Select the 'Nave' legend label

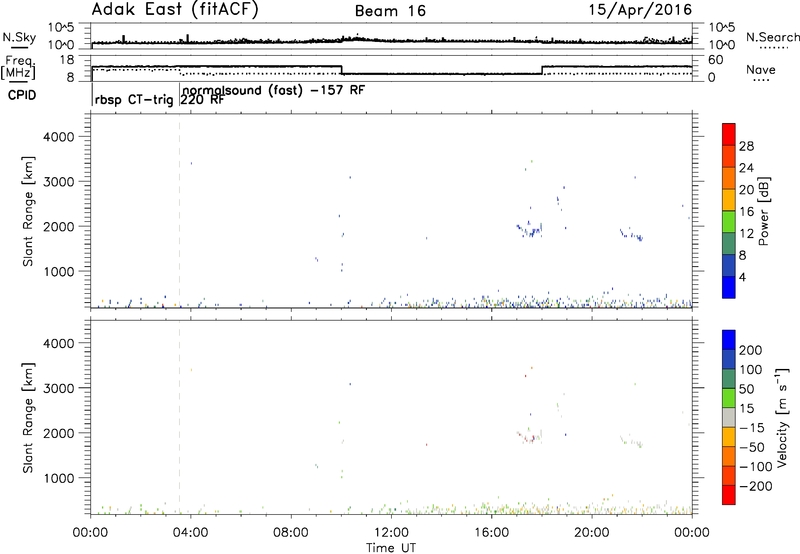coord(761,69)
